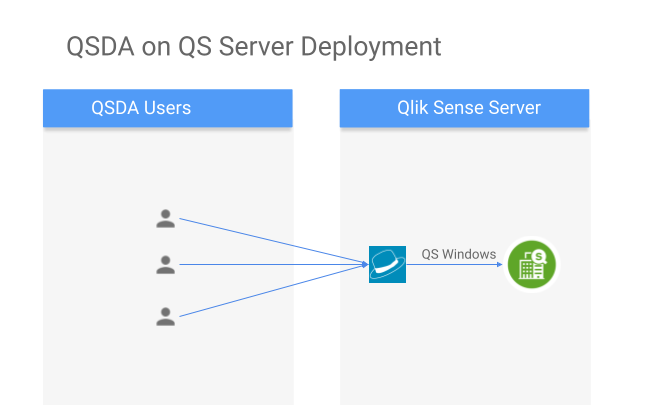Select the Qlik Sense Server header bar
This screenshot has height=405, width=645.
[465, 108]
